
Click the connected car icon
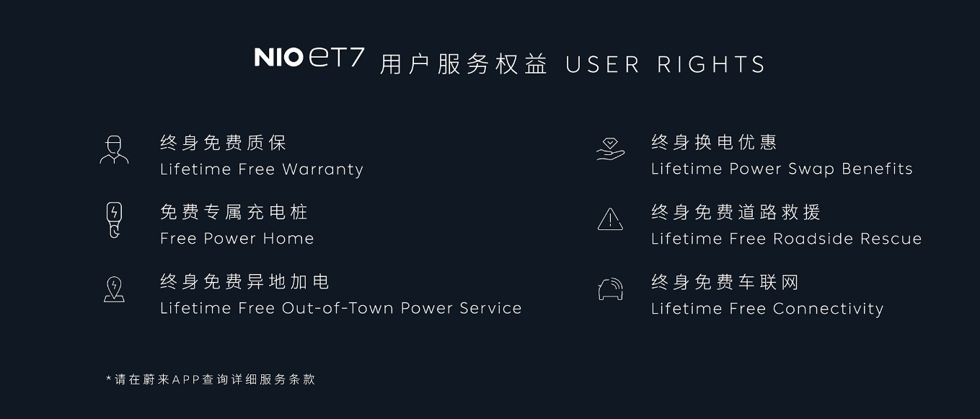tap(610, 289)
